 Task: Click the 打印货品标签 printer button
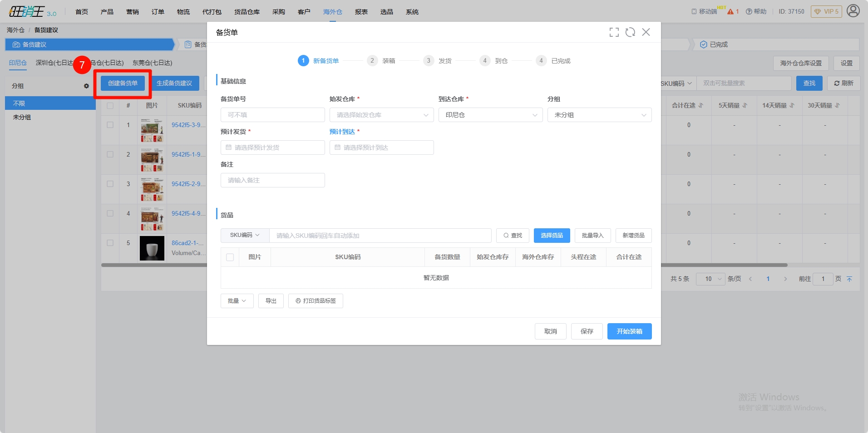click(316, 301)
